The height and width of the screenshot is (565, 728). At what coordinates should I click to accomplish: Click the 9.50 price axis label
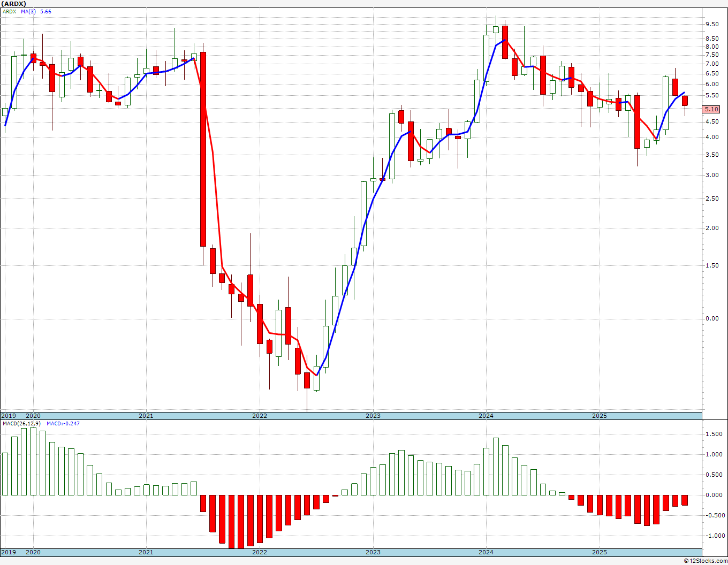712,24
